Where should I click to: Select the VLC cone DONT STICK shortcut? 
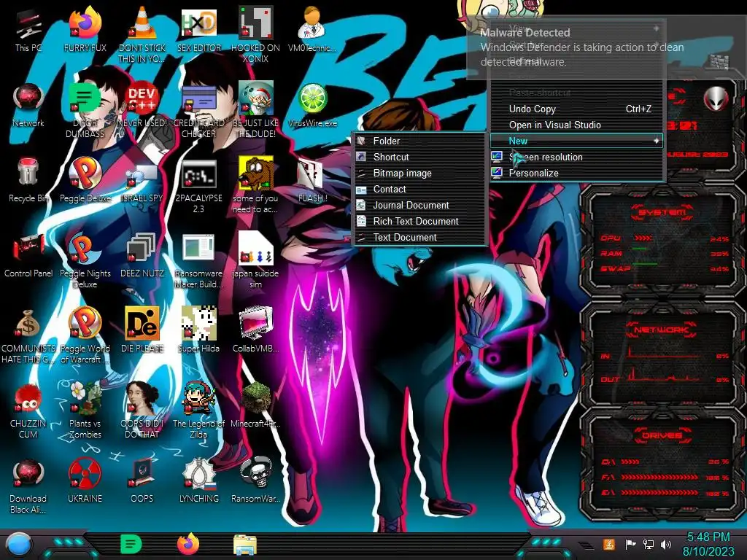click(142, 35)
